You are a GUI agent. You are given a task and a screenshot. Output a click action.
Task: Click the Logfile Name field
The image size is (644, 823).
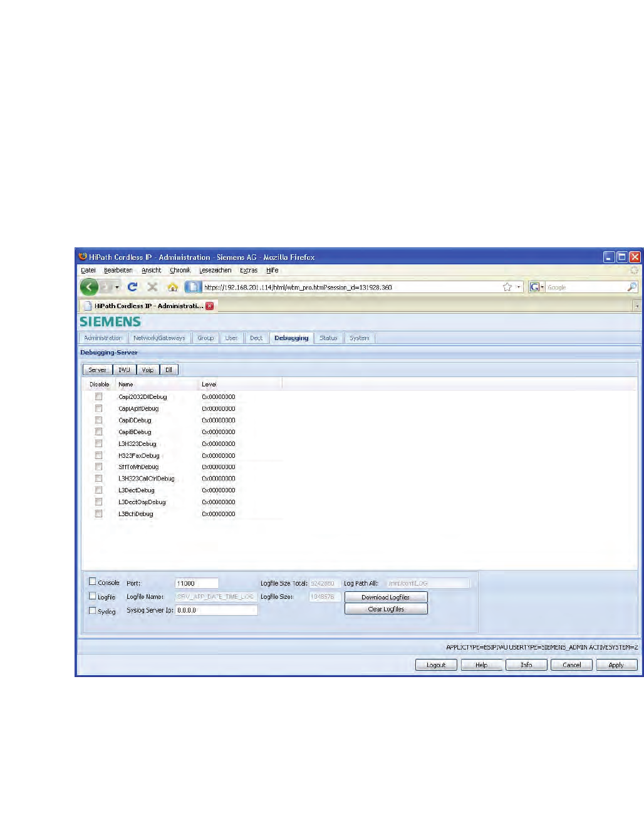pyautogui.click(x=216, y=597)
